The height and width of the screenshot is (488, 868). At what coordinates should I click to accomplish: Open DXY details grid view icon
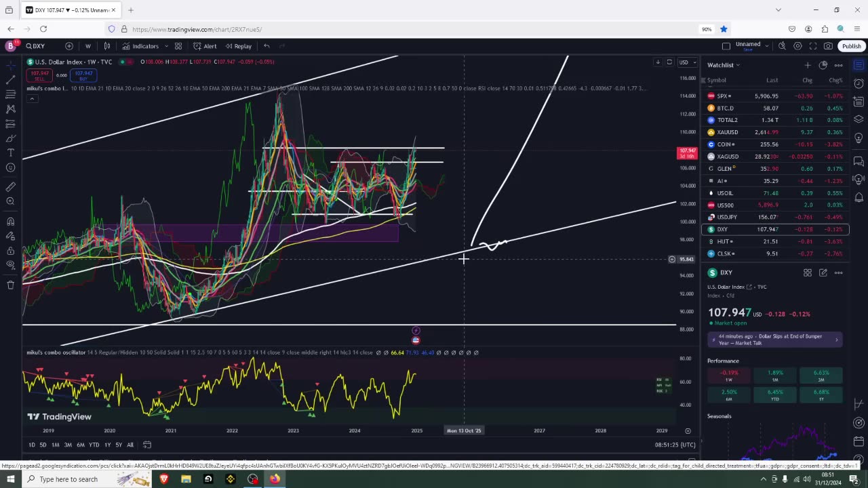pos(808,272)
